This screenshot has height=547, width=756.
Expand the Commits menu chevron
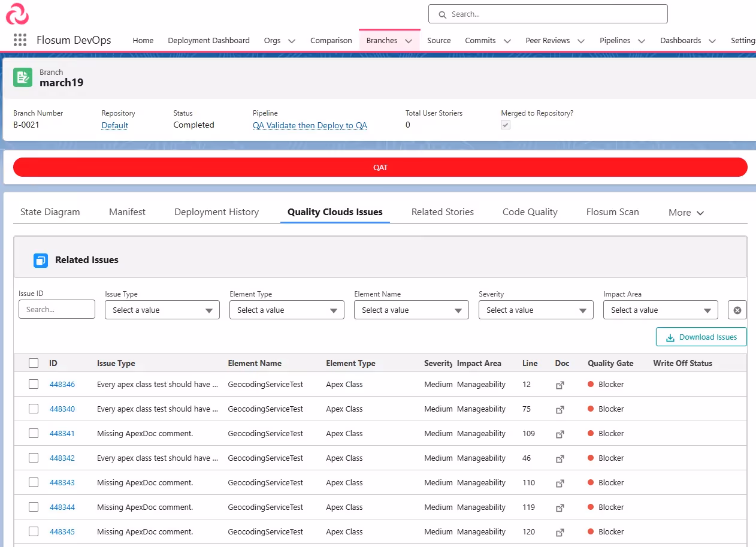(507, 41)
